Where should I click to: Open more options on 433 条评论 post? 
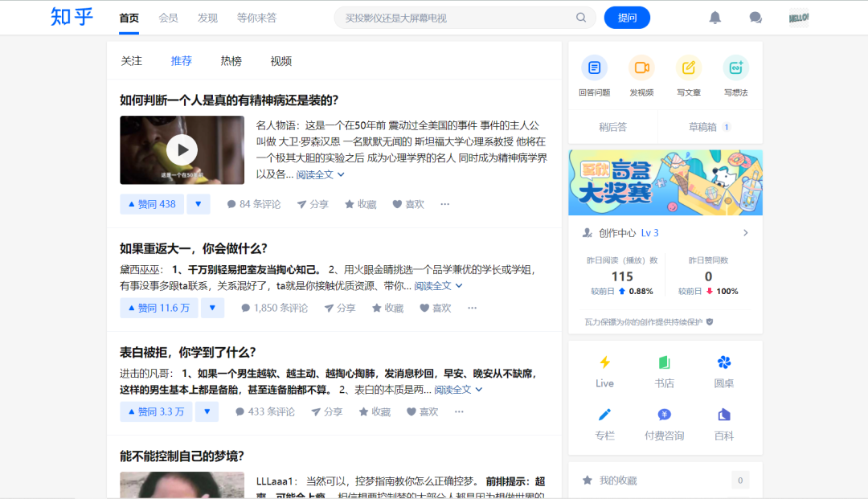tap(459, 411)
